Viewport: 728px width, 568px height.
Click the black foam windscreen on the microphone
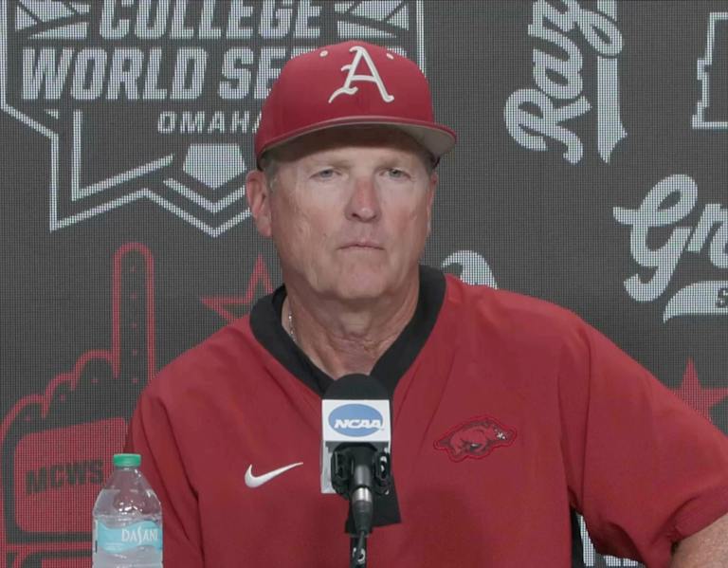click(356, 388)
